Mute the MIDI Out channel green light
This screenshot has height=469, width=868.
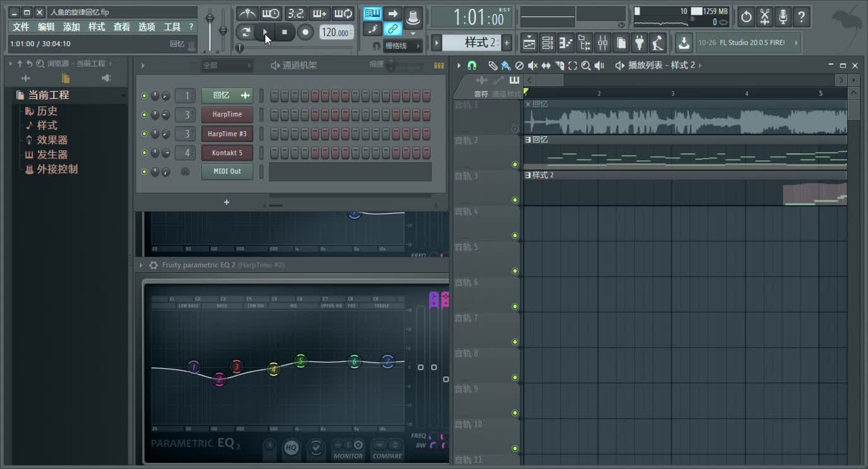[144, 171]
